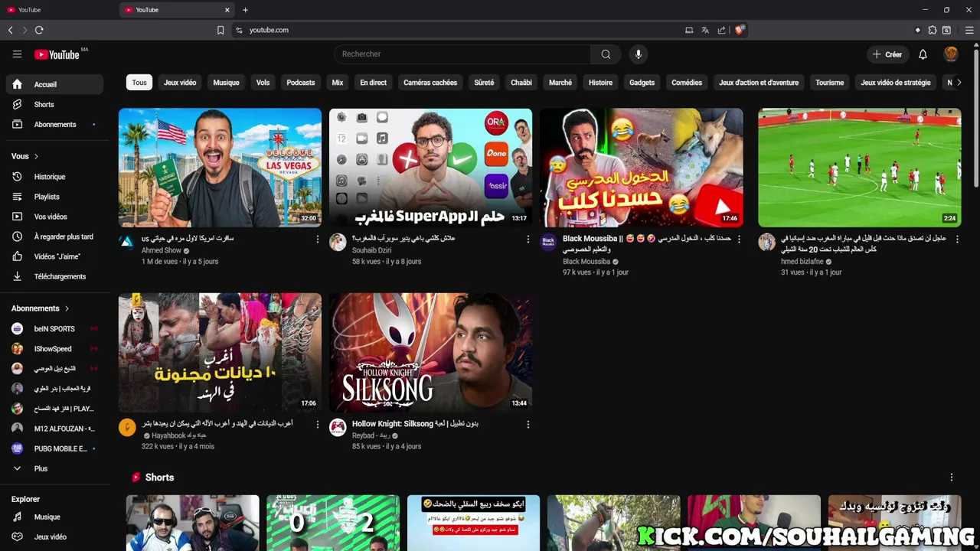Open Ahmed Show channel name link
The height and width of the screenshot is (551, 980).
click(x=162, y=250)
